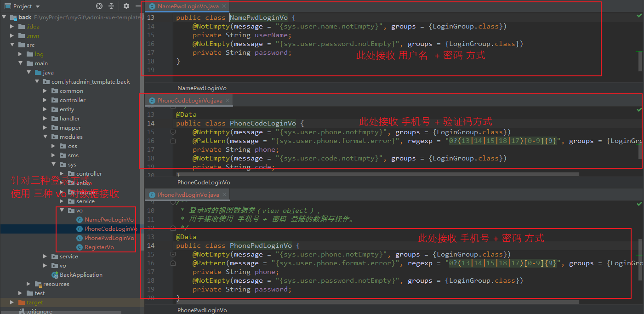Click line number 13 in NamePwdLoginVo gutter
644x314 pixels.
point(151,17)
